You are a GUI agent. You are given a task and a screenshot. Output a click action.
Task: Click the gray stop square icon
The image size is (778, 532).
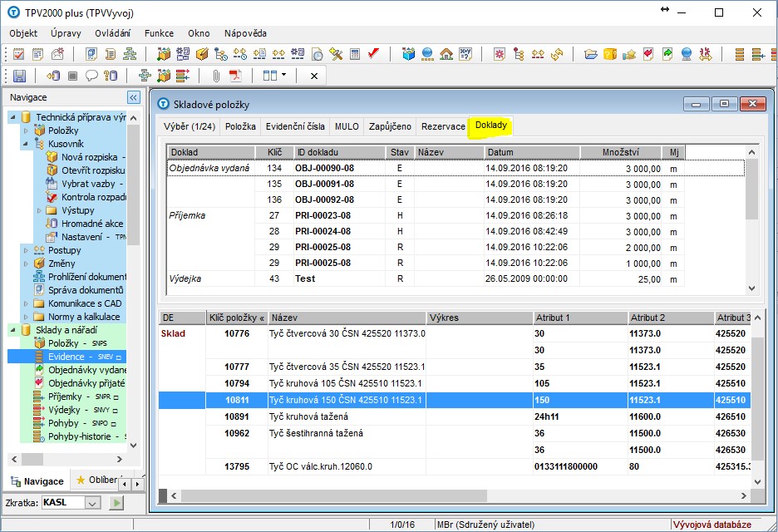click(x=72, y=76)
